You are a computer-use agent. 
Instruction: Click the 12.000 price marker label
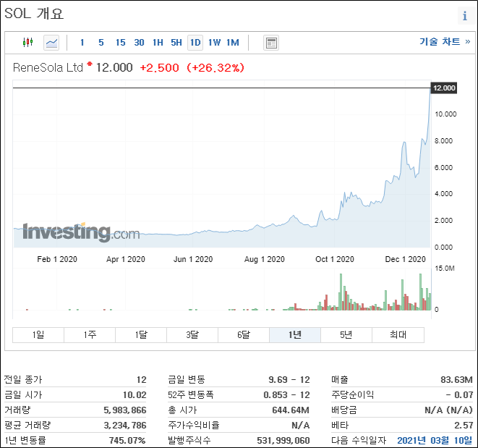point(444,88)
